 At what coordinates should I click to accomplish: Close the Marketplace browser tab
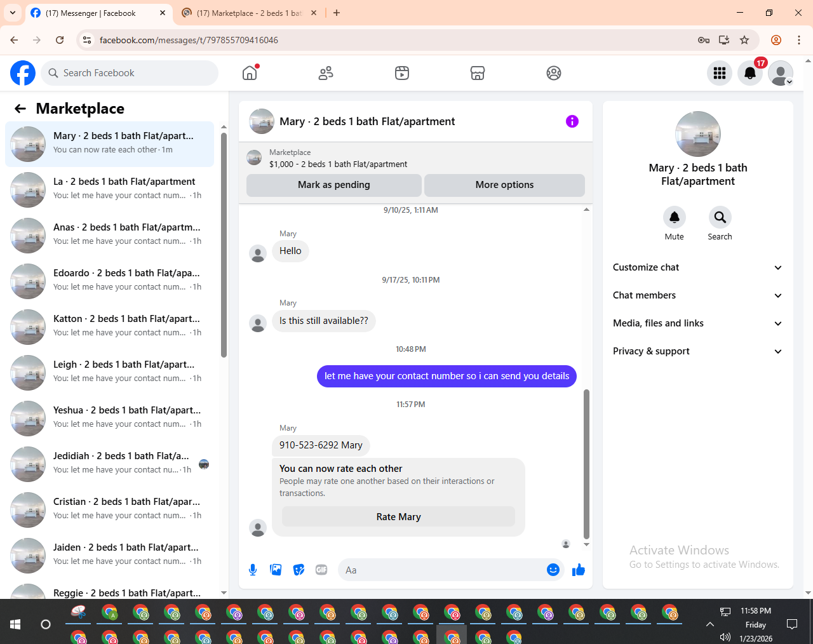coord(314,13)
